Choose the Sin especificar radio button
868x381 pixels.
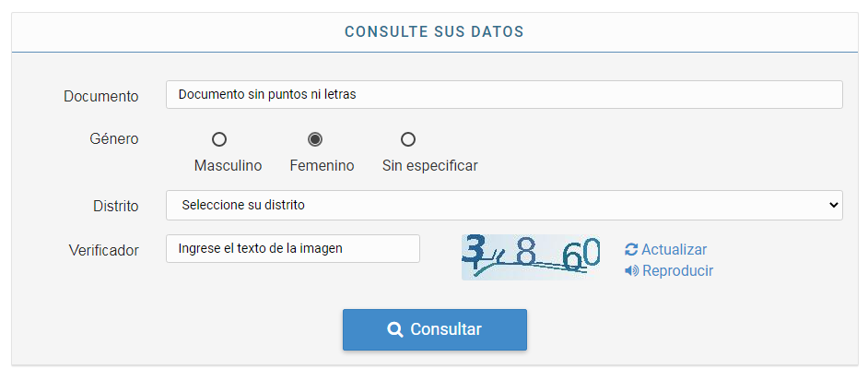(408, 139)
